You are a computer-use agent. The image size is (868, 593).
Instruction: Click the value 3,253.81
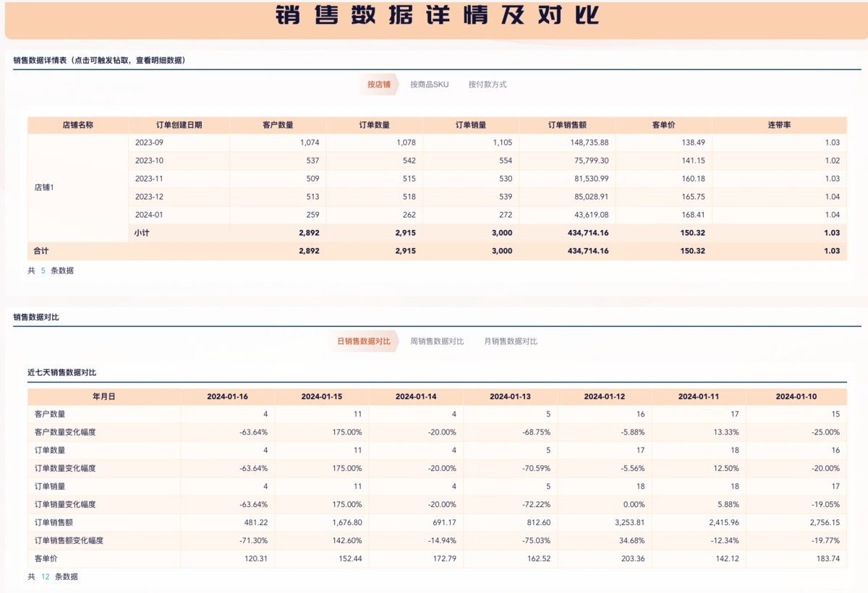(629, 522)
